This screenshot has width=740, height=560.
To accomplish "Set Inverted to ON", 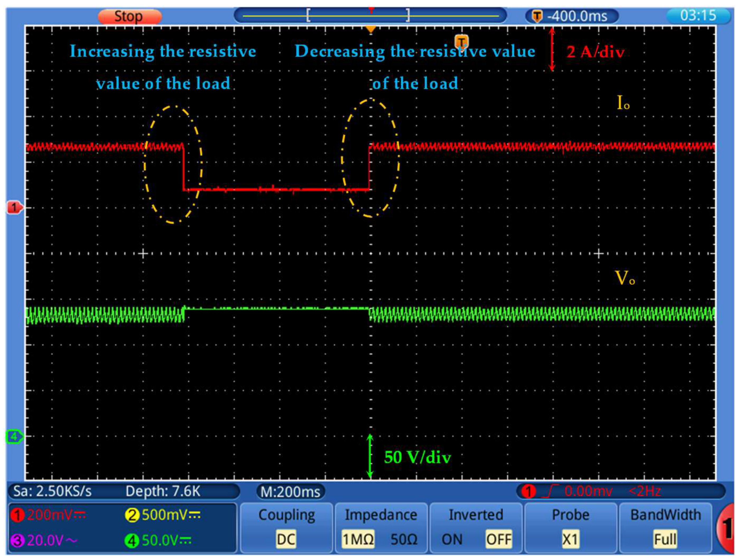I will point(452,539).
